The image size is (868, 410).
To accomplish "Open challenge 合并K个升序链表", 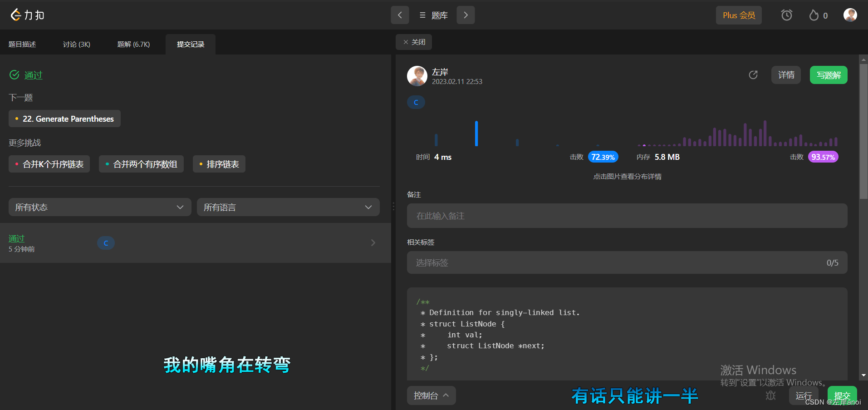I will [x=49, y=164].
